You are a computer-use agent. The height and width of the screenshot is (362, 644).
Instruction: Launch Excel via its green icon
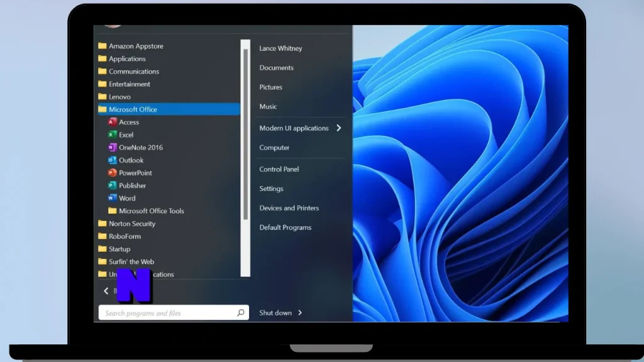pos(112,134)
